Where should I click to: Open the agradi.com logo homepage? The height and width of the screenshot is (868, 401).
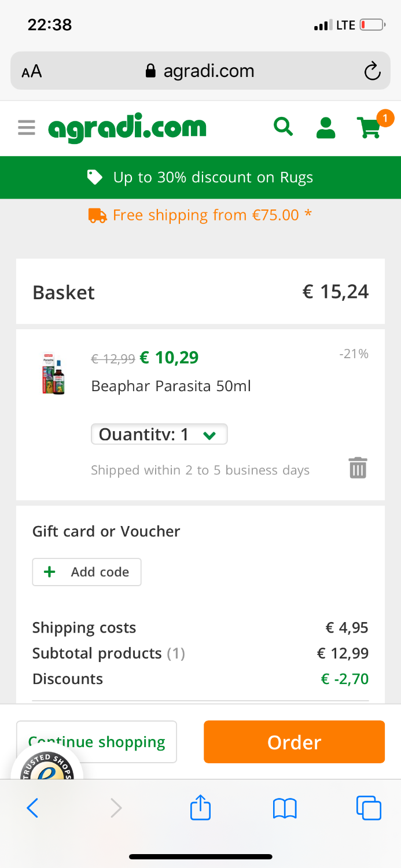tap(127, 127)
